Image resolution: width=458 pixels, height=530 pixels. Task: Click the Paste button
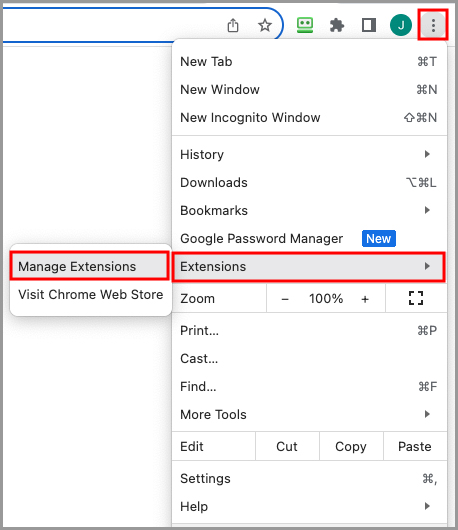[415, 447]
